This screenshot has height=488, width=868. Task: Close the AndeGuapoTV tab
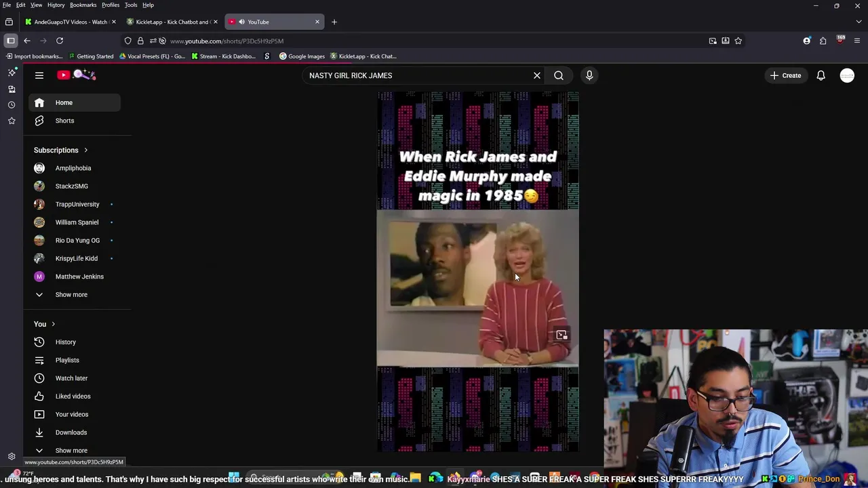114,22
